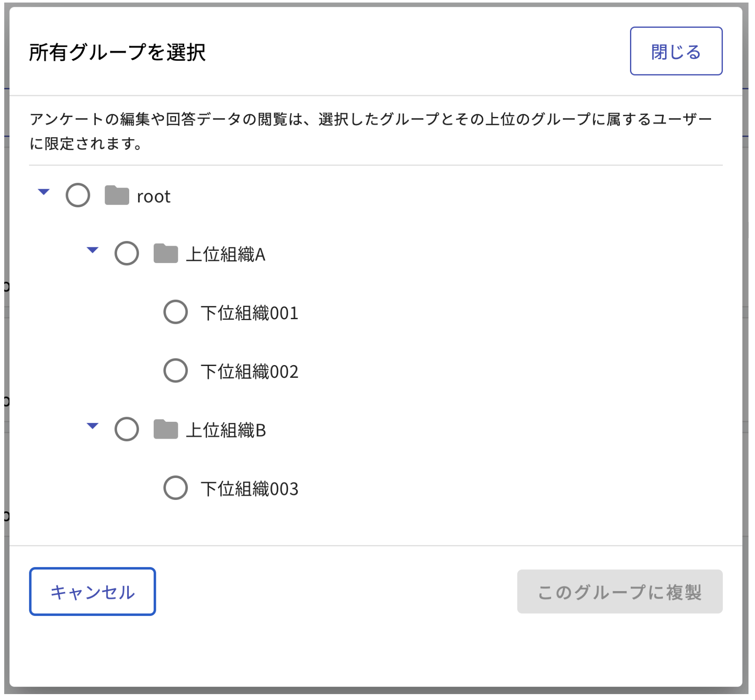Select the 上位組織A radio button

coord(126,254)
